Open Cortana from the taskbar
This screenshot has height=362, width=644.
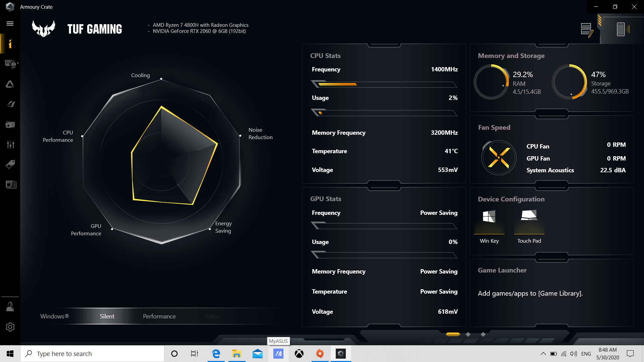coord(174,354)
